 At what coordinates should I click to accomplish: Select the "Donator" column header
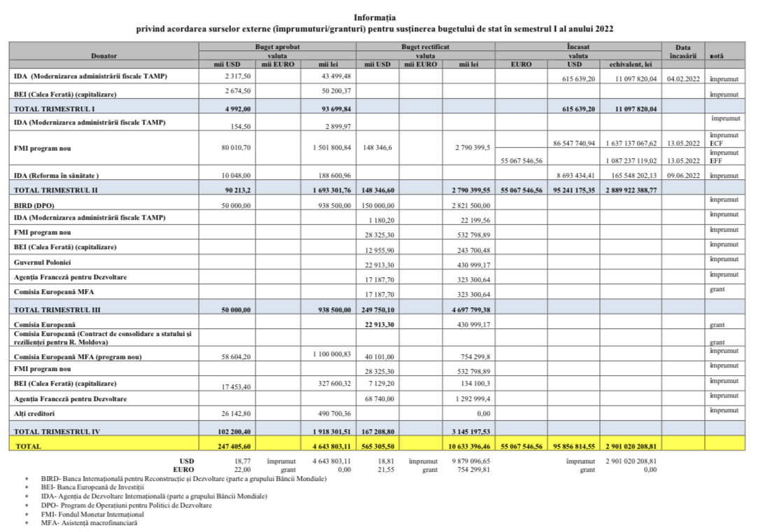click(x=104, y=55)
